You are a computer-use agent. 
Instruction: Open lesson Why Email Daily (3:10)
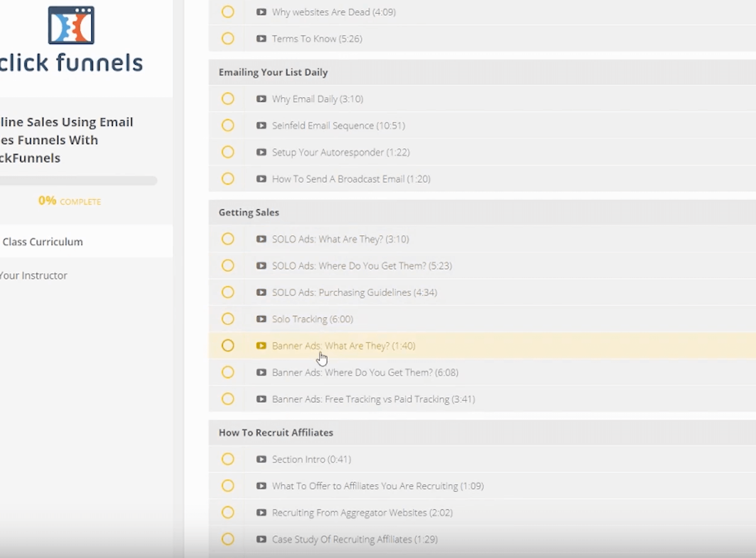click(318, 99)
